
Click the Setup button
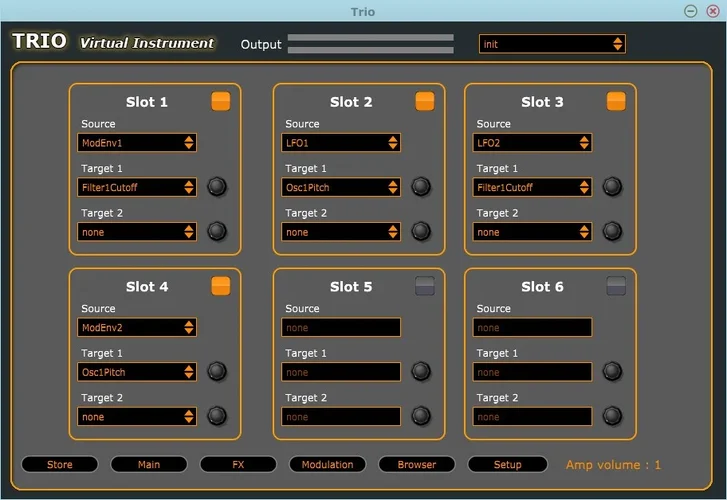point(507,464)
